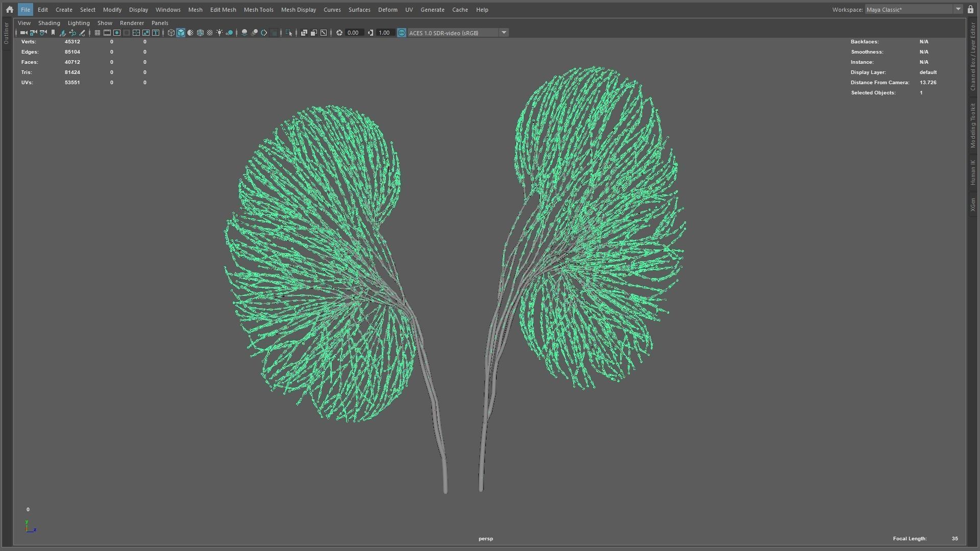The image size is (980, 551).
Task: Click Use Default Material icon
Action: [190, 33]
